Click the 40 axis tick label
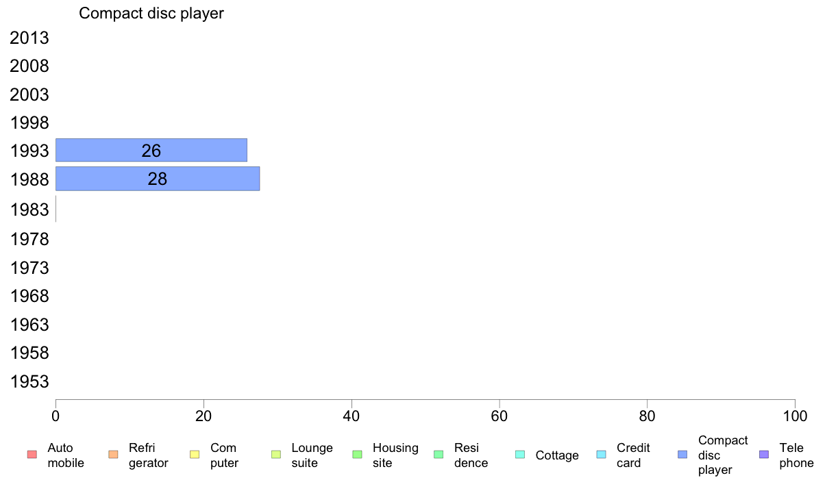 click(351, 416)
